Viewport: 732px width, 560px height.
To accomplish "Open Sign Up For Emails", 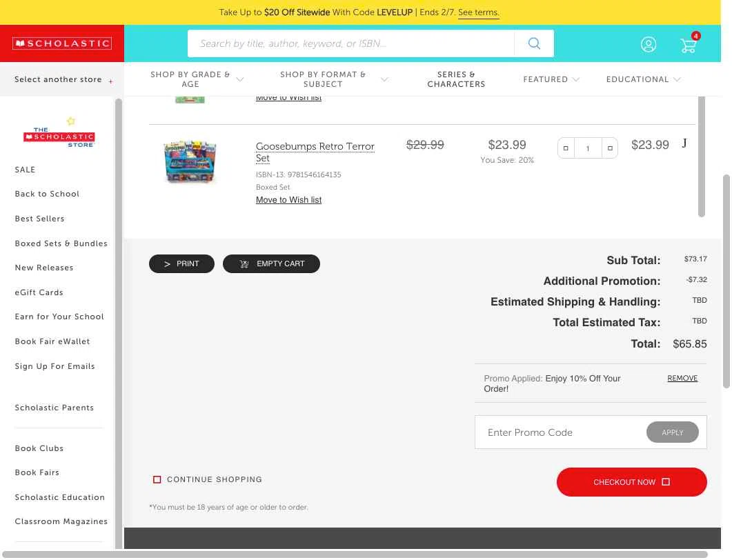I will [x=55, y=366].
